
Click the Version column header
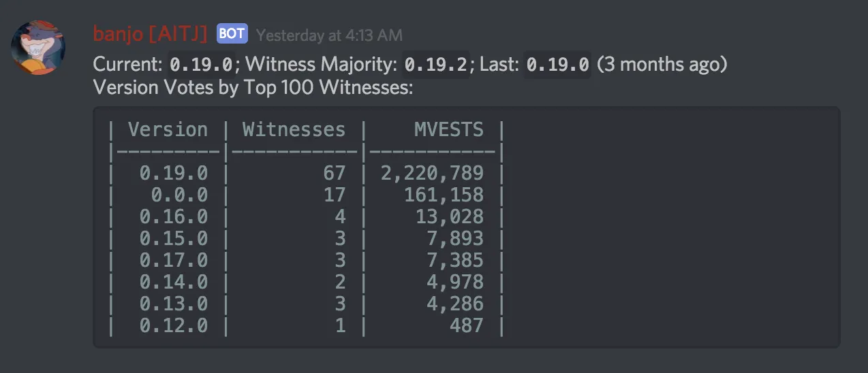coord(168,129)
